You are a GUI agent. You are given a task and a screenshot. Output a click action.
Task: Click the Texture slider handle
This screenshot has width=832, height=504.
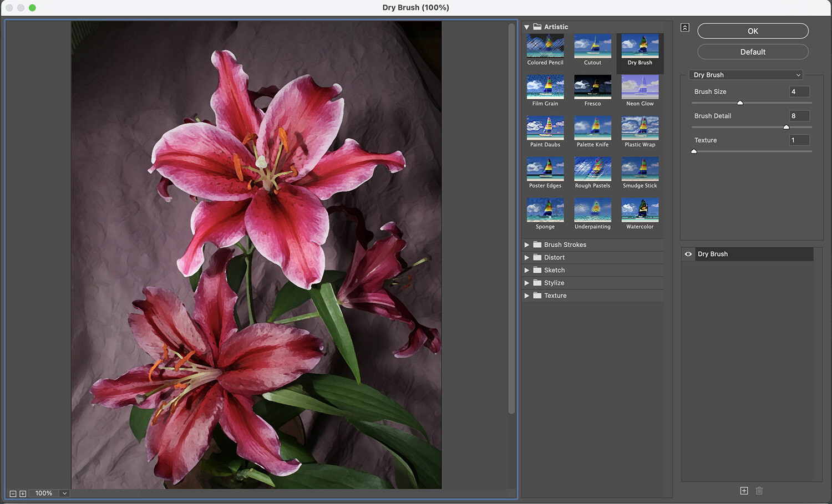coord(693,151)
